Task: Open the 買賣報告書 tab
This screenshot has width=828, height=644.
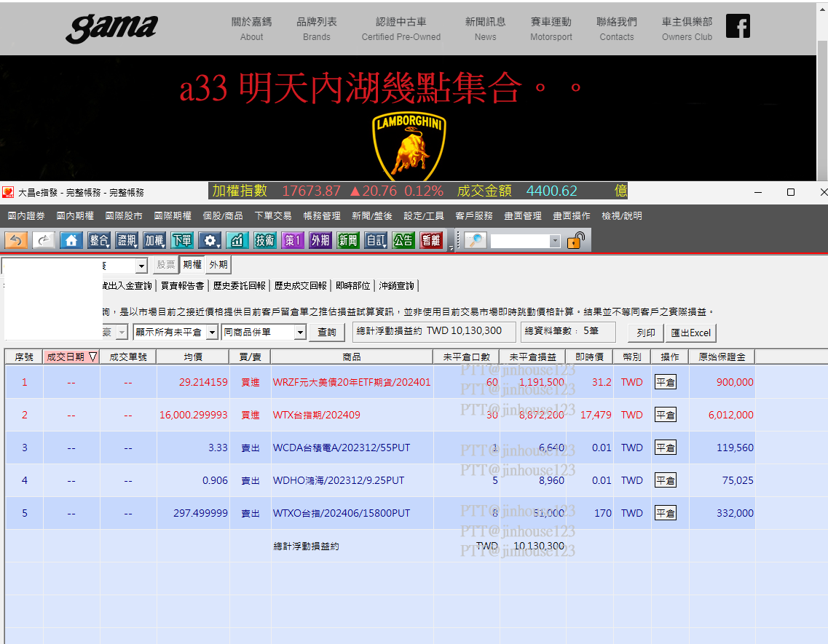Action: (182, 285)
